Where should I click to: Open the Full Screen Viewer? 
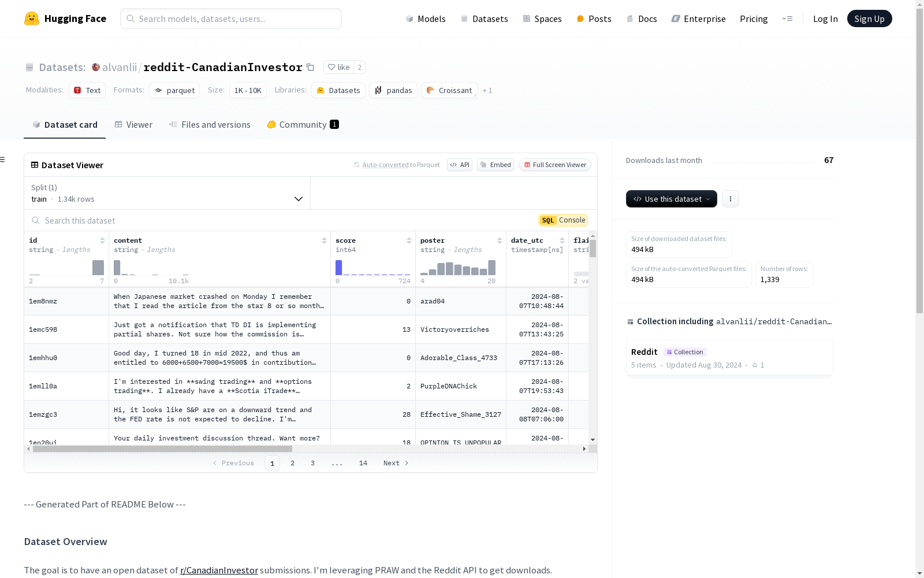click(554, 165)
